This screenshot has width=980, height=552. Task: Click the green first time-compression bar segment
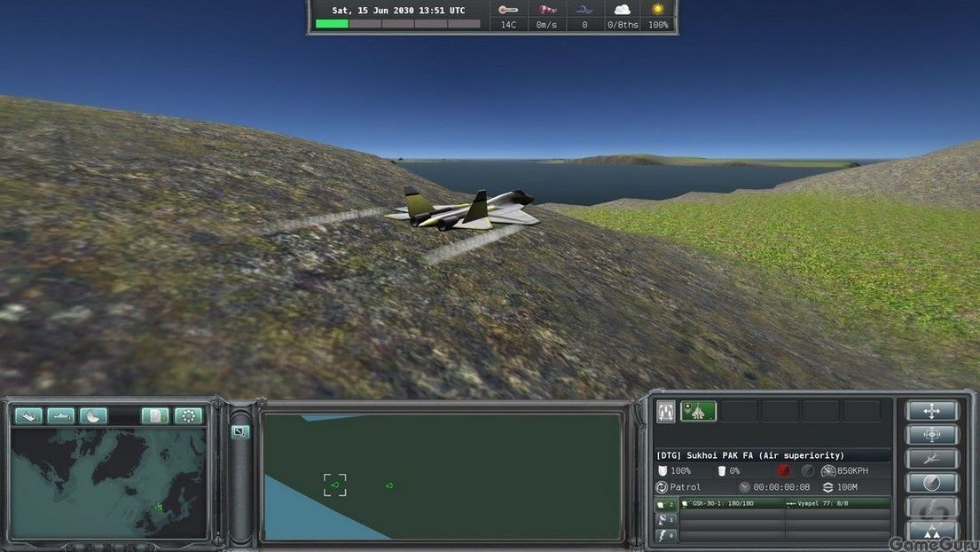[x=332, y=24]
